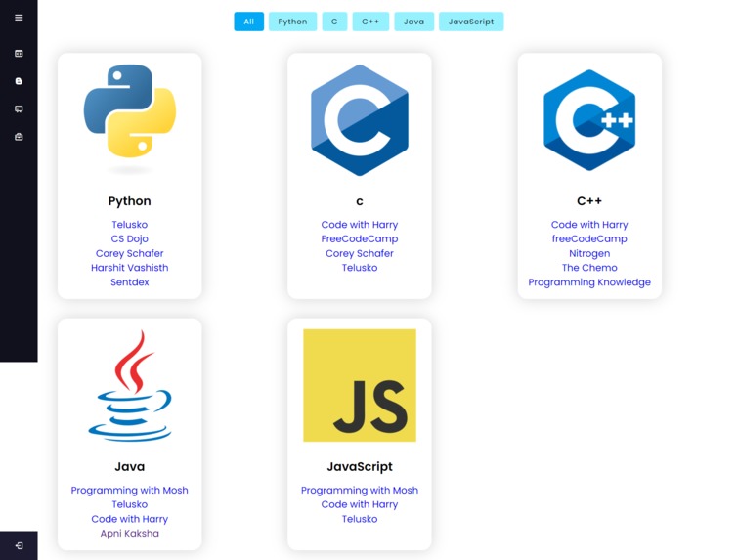Viewport: 738px width, 560px height.
Task: Open FreeCodeCamp link under C card
Action: tap(360, 238)
